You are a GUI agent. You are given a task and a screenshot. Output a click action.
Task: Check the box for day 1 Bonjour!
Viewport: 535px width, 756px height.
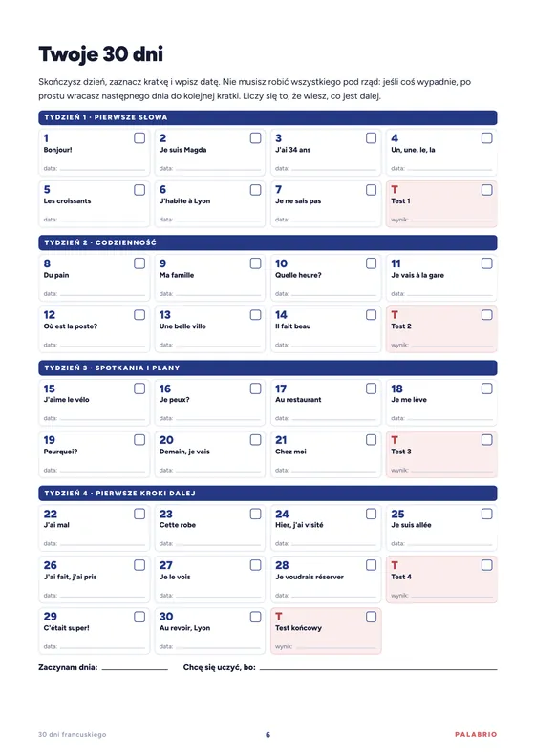(x=139, y=137)
